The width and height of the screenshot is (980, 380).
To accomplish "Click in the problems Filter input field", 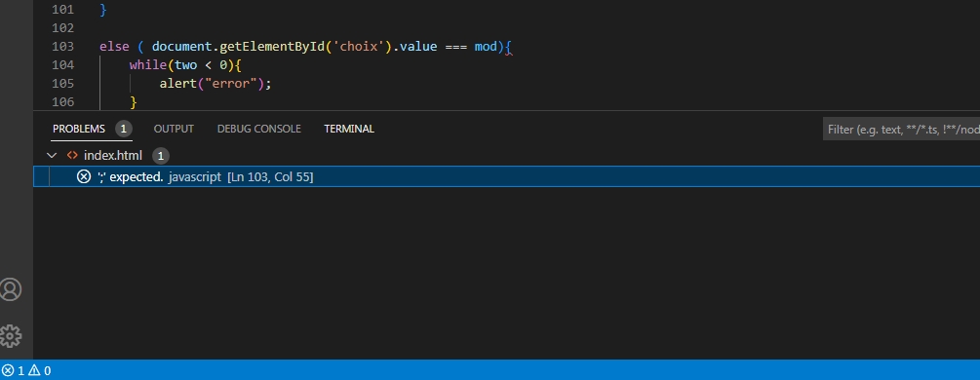I will 901,130.
